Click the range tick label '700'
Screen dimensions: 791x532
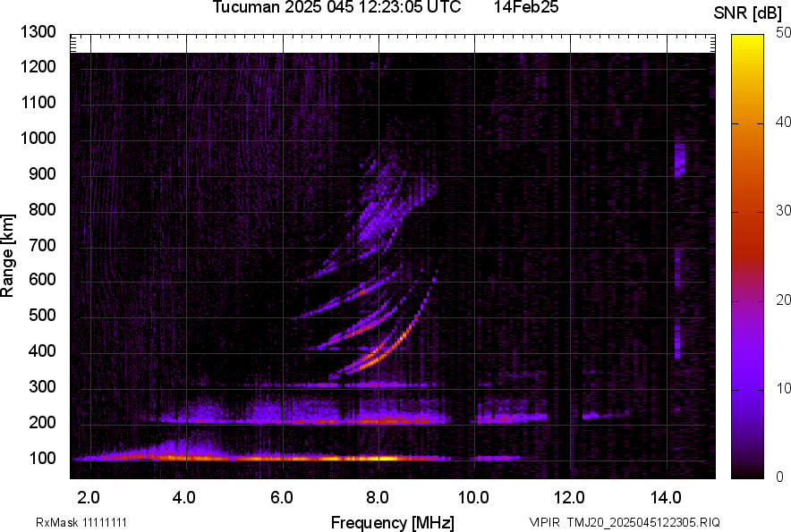(x=42, y=245)
